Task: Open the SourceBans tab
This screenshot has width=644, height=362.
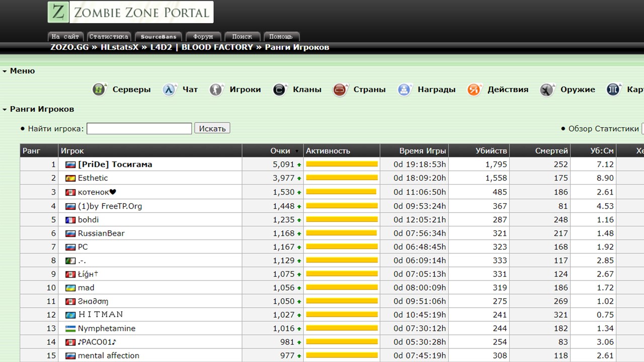Action: click(x=158, y=37)
